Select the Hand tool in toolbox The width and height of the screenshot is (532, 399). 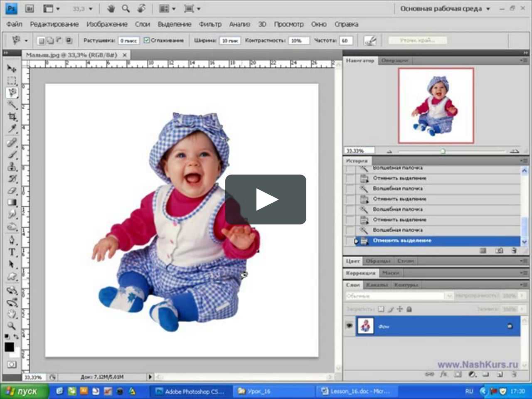(x=12, y=314)
